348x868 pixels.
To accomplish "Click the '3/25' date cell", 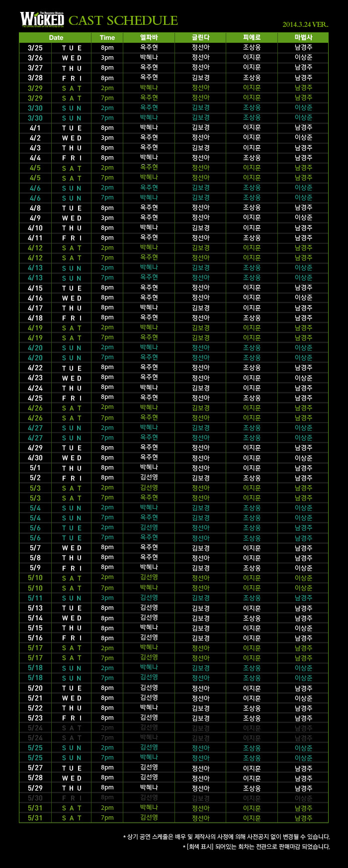I will pyautogui.click(x=35, y=48).
